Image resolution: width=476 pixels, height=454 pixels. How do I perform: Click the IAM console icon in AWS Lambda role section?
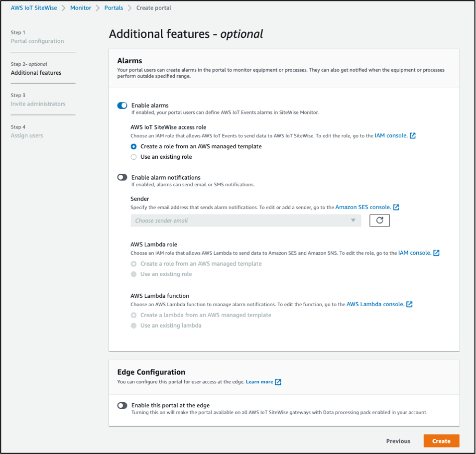437,252
